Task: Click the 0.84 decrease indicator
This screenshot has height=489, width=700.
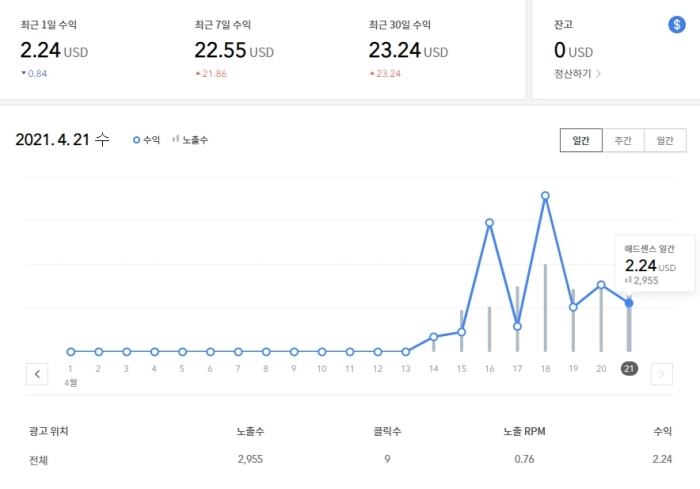Action: coord(34,74)
